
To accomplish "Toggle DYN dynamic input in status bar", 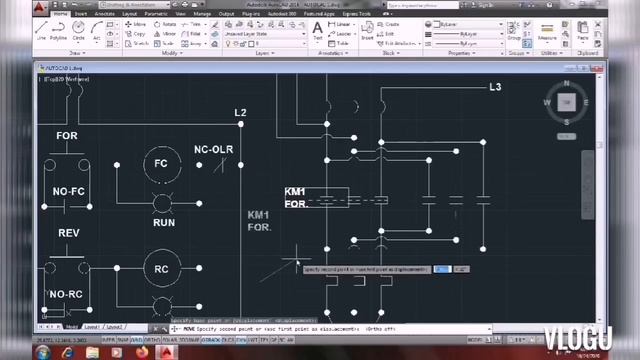I will [241, 340].
